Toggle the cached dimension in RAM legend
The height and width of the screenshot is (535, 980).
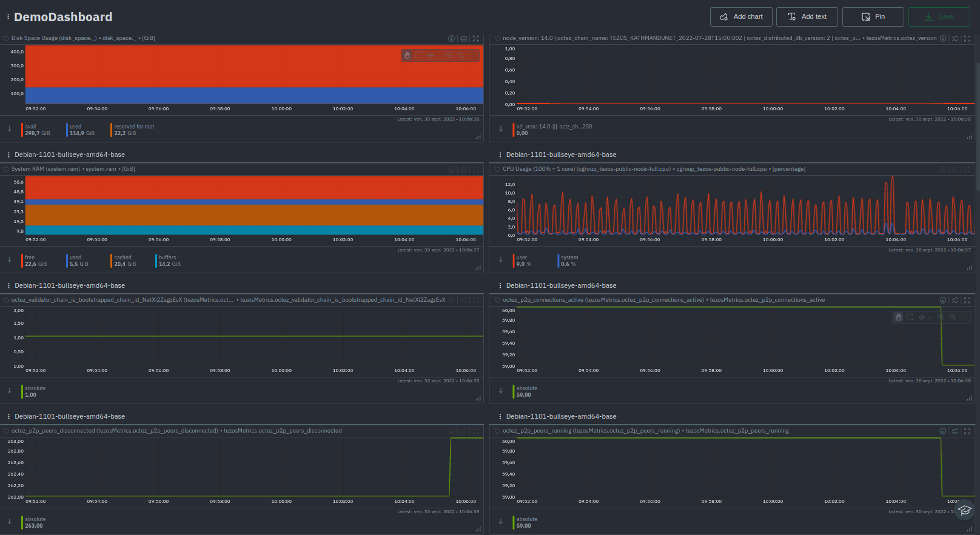124,261
